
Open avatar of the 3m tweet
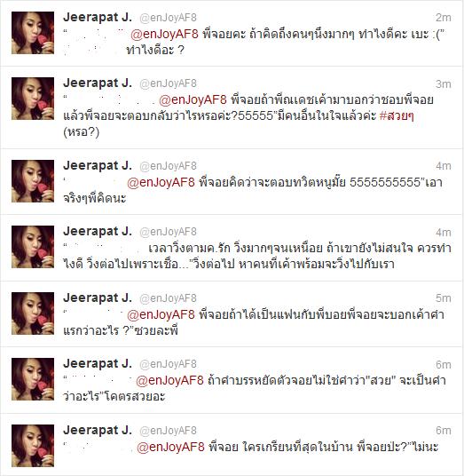pyautogui.click(x=33, y=99)
